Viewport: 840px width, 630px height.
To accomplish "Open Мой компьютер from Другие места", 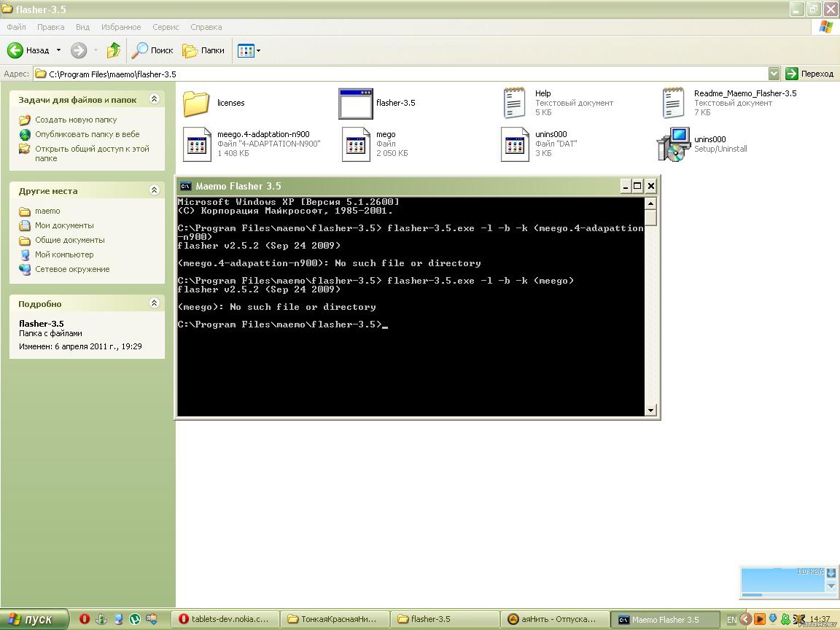I will [64, 254].
